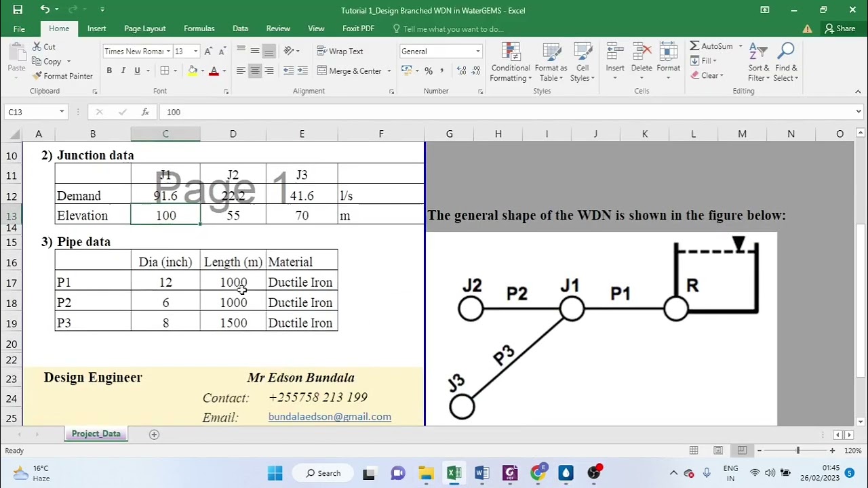This screenshot has width=868, height=488.
Task: Switch to the Page Layout tab
Action: click(x=144, y=28)
